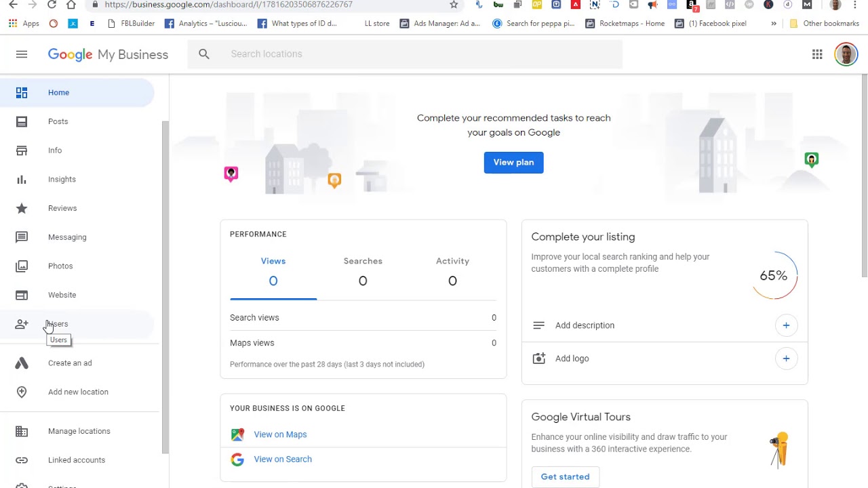Click the Photos gallery icon
This screenshot has height=488, width=868.
click(22, 266)
